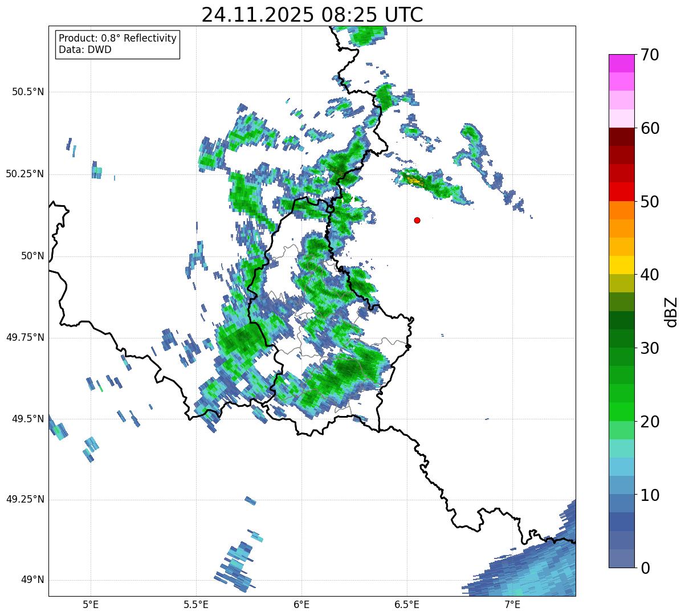Click the 7°E longitude label
685x616 pixels.
point(512,605)
